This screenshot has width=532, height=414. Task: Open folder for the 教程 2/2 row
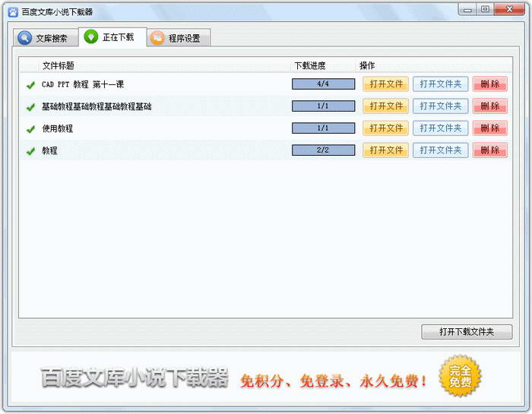(440, 150)
